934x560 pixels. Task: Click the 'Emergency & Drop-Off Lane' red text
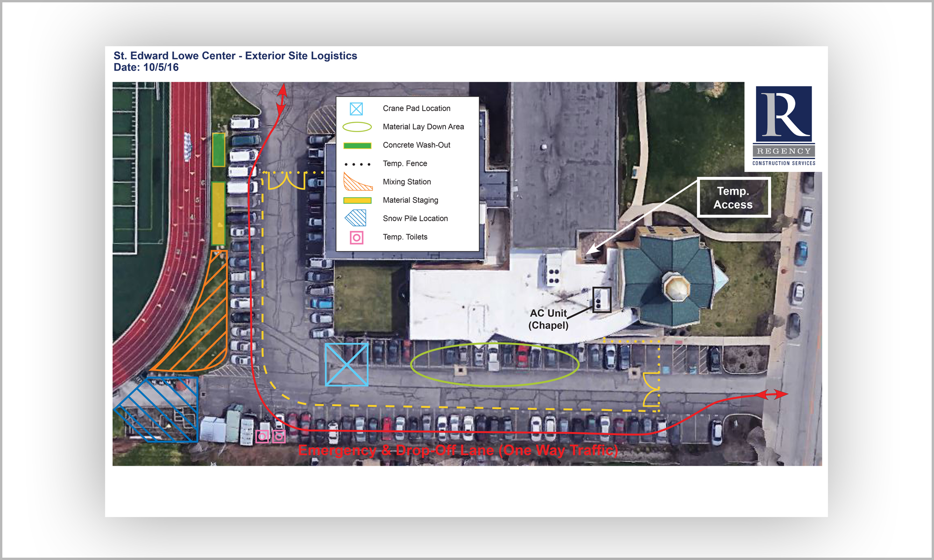[x=458, y=450]
